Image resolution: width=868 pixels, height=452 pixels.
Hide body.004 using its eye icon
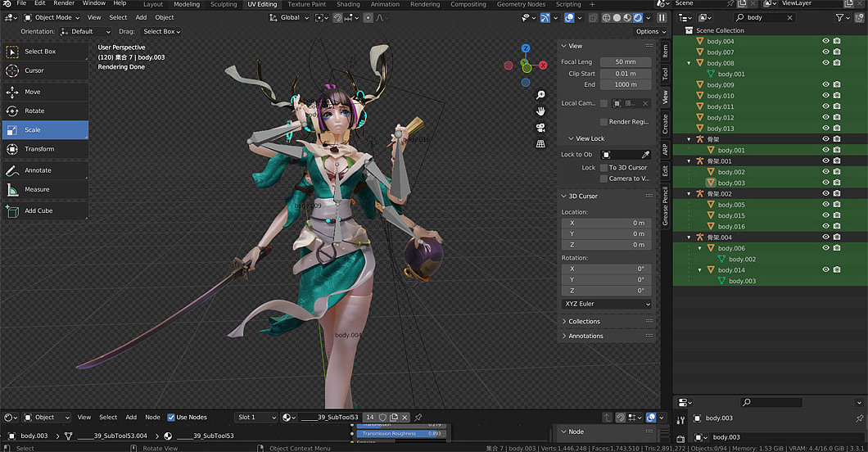pos(826,41)
